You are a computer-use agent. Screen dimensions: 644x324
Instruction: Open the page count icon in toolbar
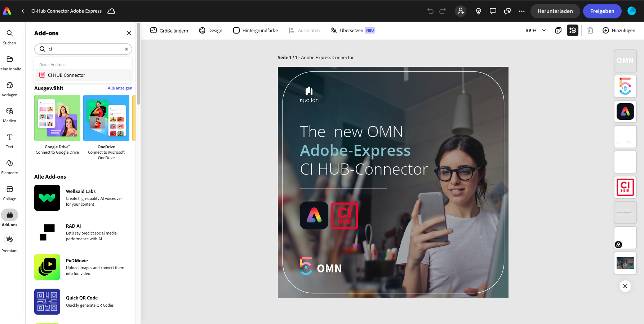pos(558,31)
